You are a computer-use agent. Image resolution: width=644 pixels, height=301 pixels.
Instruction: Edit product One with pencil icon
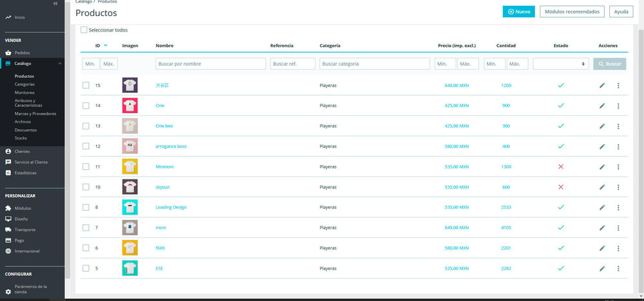tap(602, 106)
